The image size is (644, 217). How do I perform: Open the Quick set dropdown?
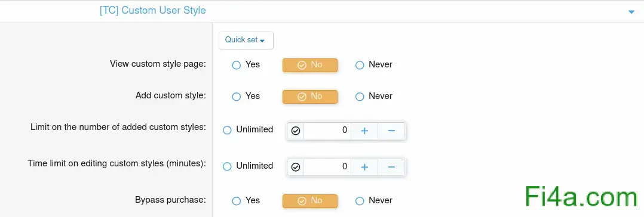(246, 40)
